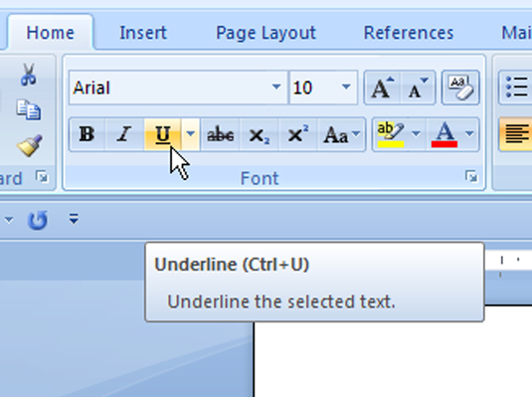Click Clear Formatting eraser icon
This screenshot has width=532, height=397.
point(460,88)
